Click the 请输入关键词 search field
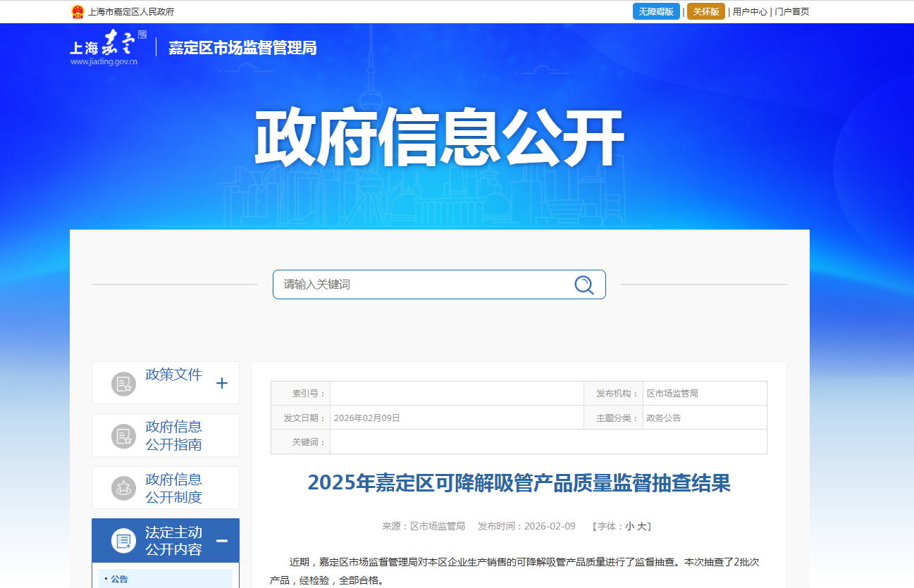This screenshot has height=588, width=914. (x=423, y=284)
